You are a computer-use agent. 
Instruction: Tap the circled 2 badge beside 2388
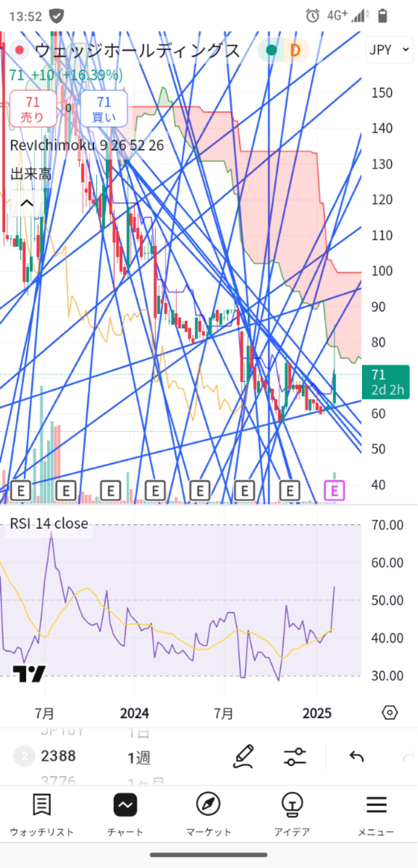[24, 756]
